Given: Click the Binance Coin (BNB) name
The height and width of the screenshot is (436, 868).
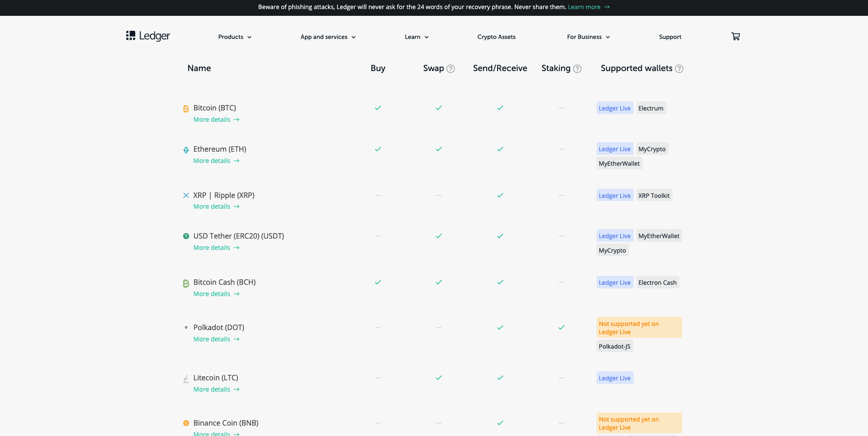Looking at the screenshot, I should [x=226, y=423].
